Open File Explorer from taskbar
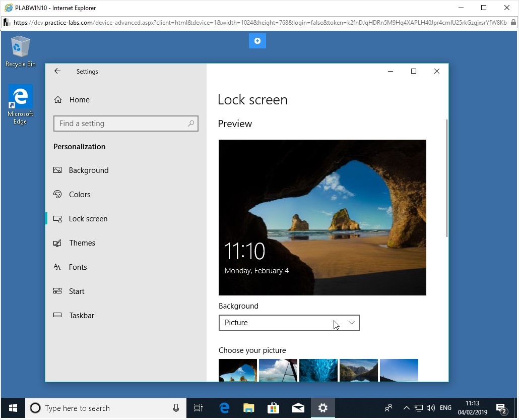 [x=249, y=408]
